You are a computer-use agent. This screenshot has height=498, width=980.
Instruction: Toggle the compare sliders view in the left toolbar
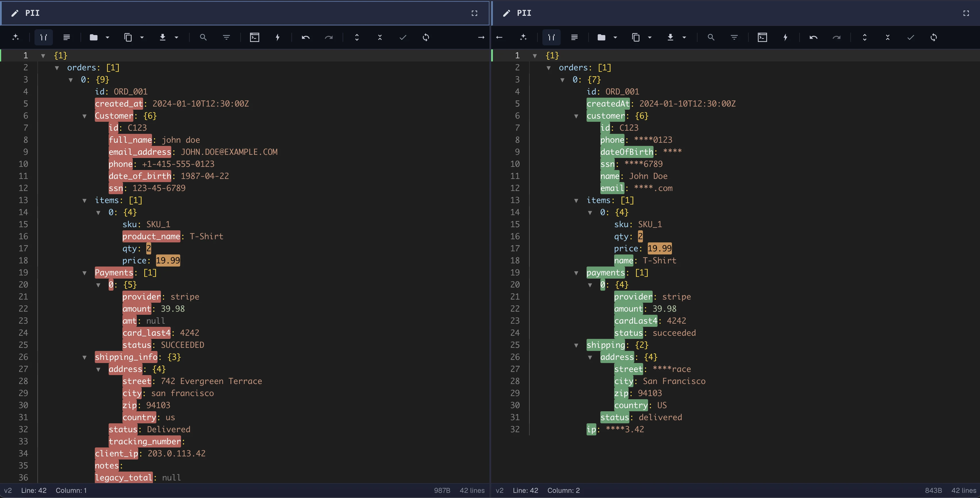coord(43,37)
